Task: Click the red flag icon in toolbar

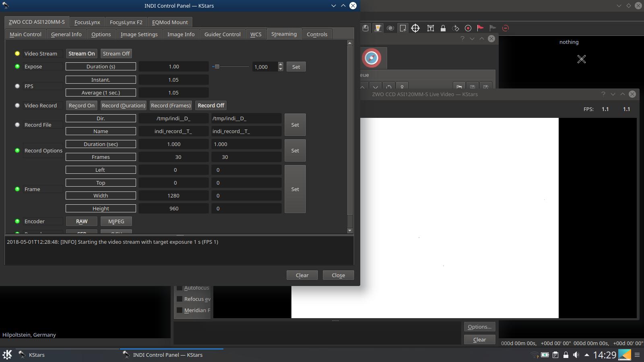Action: (x=480, y=28)
